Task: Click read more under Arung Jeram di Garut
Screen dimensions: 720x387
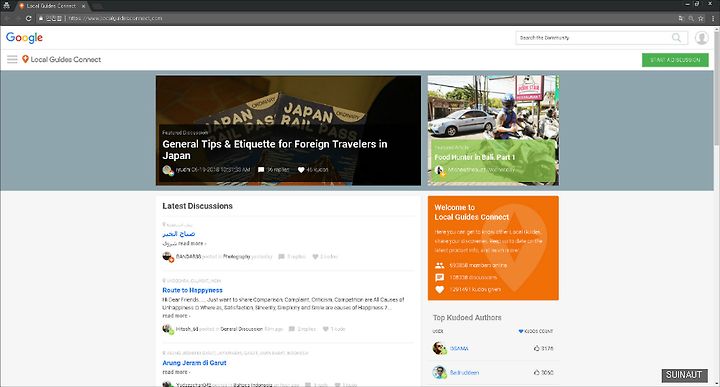Action: pos(176,372)
